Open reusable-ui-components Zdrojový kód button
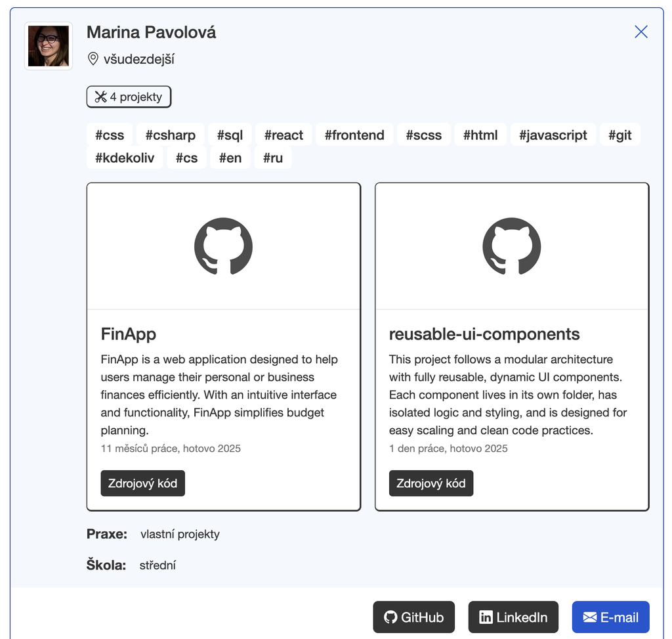This screenshot has height=639, width=672. (430, 483)
